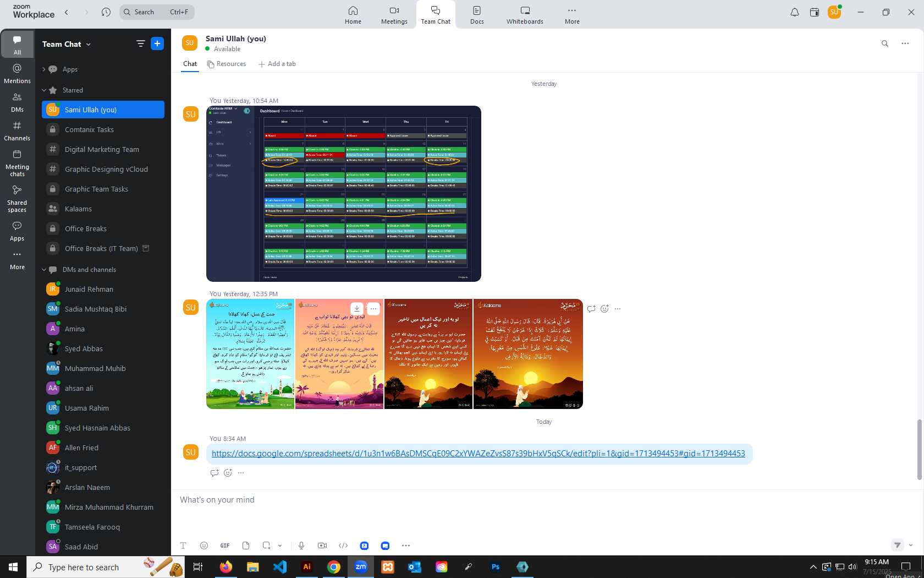
Task: Switch to the Resources tab in the chat
Action: (227, 64)
